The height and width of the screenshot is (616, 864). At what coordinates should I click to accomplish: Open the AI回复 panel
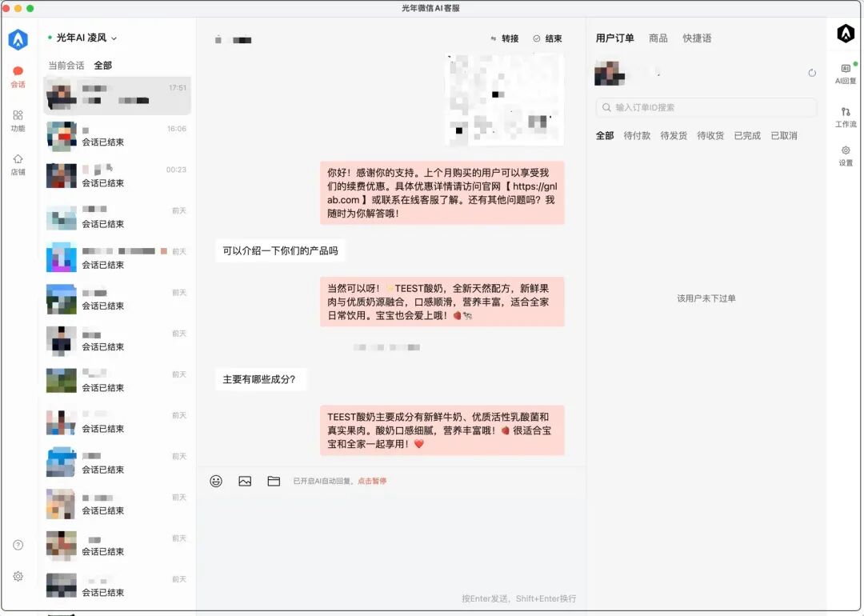846,74
